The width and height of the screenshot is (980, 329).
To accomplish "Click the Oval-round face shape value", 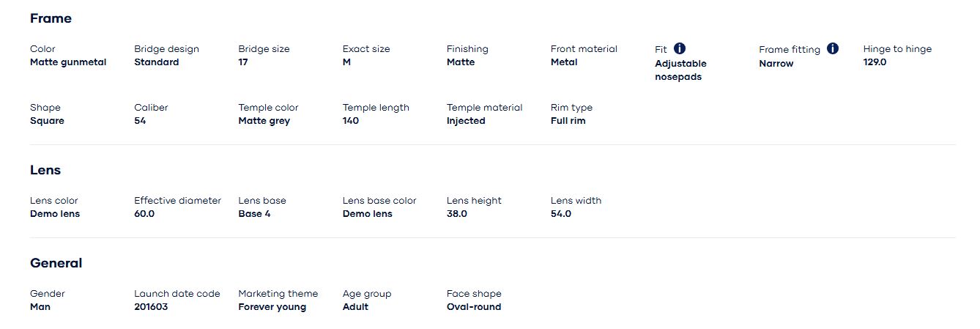I will [474, 307].
